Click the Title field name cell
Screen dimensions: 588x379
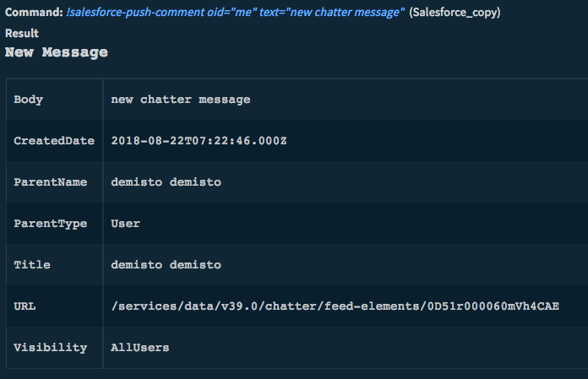tap(32, 265)
